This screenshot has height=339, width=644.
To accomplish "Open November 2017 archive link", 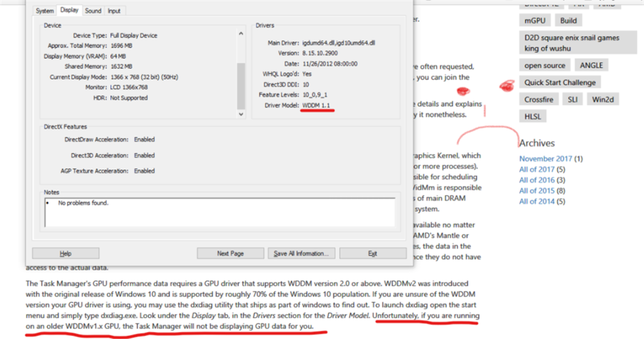I will (545, 158).
